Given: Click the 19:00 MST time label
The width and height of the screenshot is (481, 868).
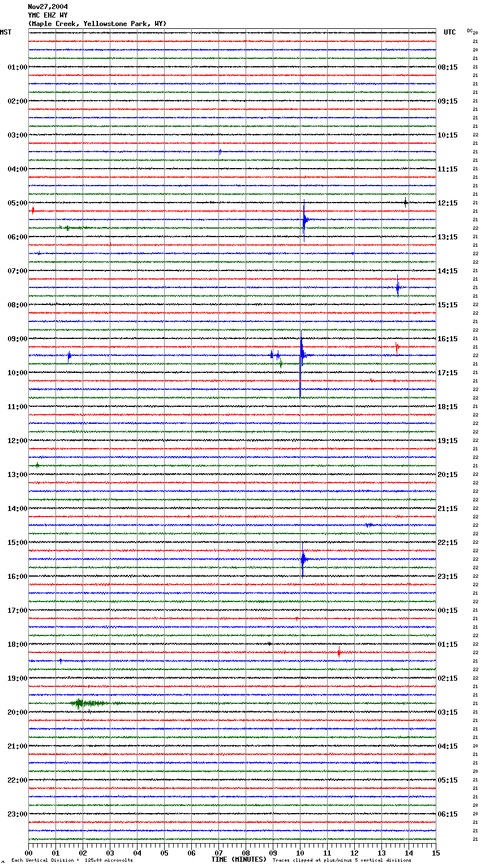Looking at the screenshot, I should pos(18,678).
